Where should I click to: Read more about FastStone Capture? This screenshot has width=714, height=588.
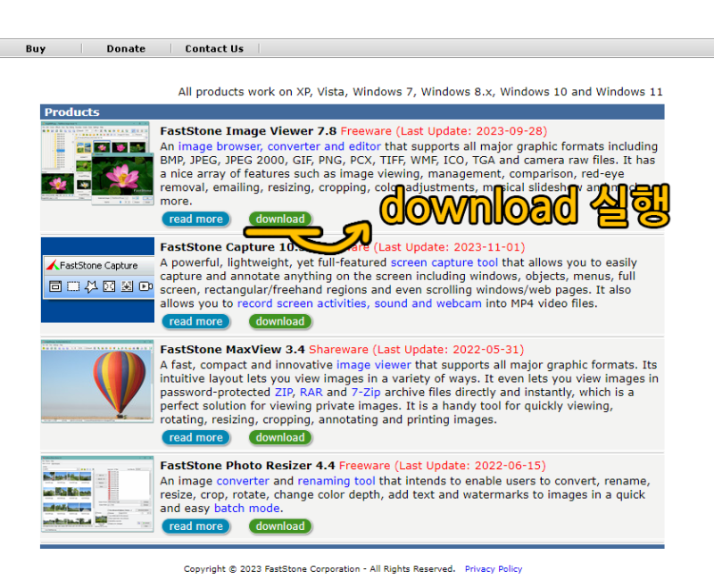tap(195, 321)
